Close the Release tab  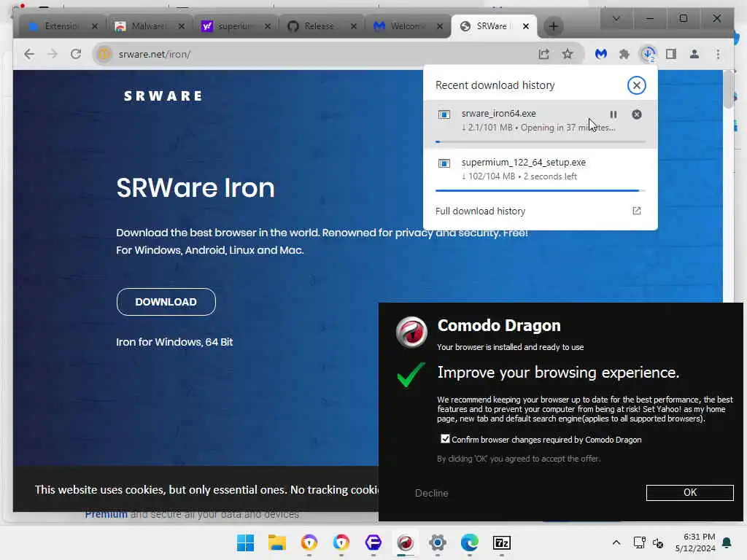354,26
